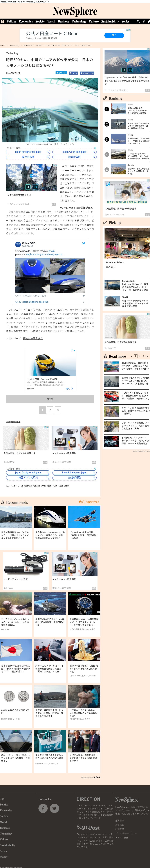
Task: Select the Sustainability menu item in the nav bar
Action: tap(110, 21)
